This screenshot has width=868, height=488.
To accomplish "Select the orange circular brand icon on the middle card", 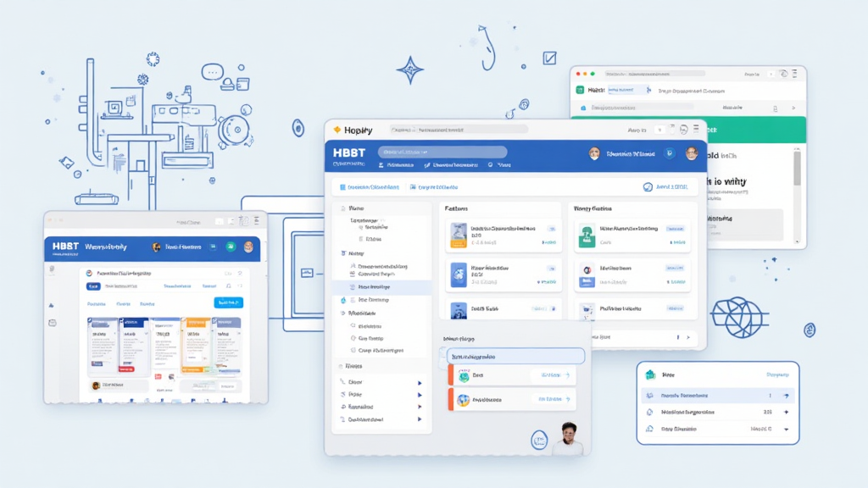I will 586,269.
